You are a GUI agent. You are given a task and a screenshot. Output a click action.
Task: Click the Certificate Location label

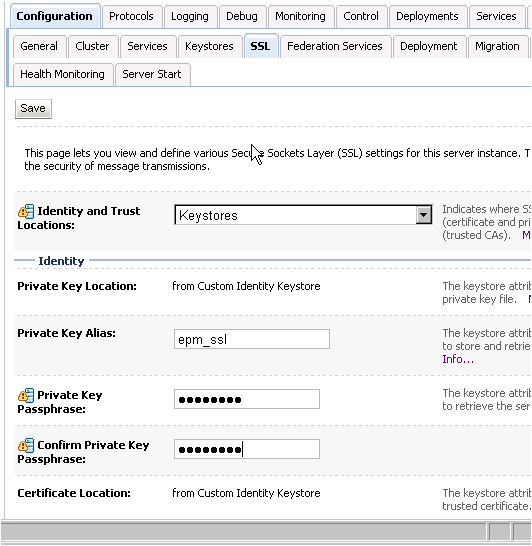(74, 493)
